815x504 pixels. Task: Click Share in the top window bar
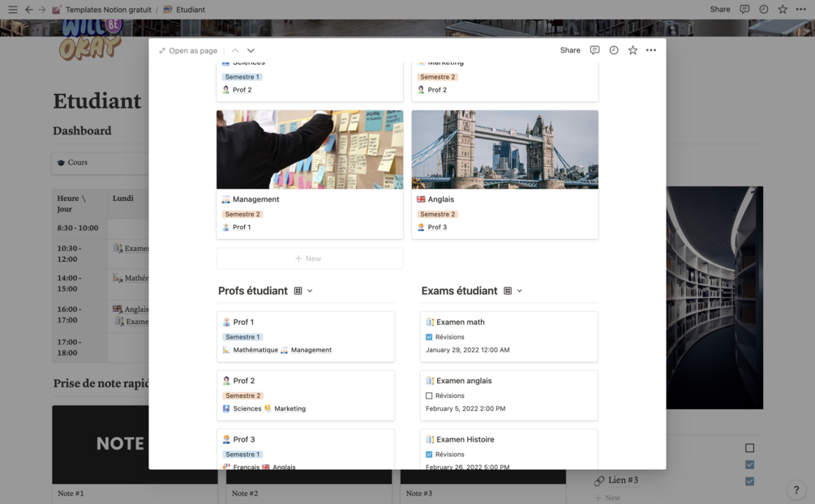(720, 10)
